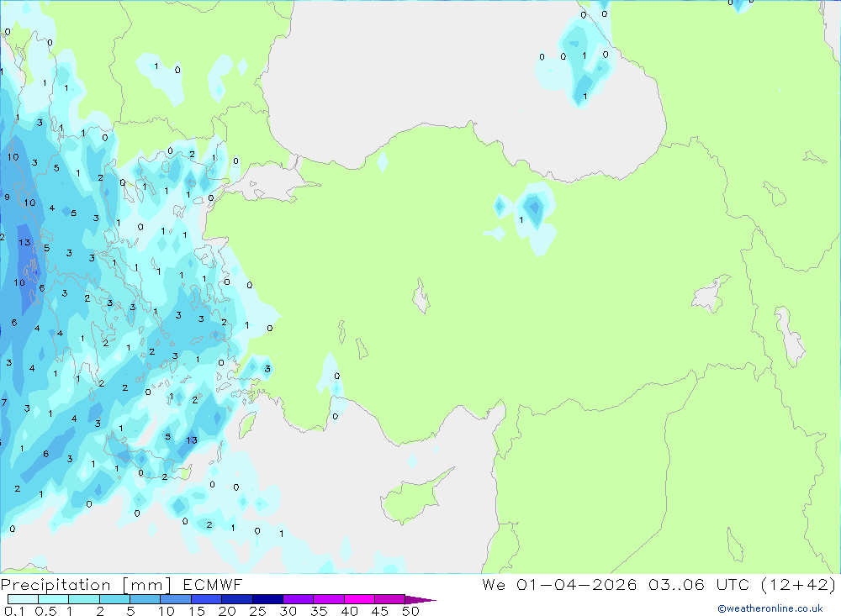Click the 45–50 mm legend color box
The height and width of the screenshot is (616, 841).
coord(390,599)
